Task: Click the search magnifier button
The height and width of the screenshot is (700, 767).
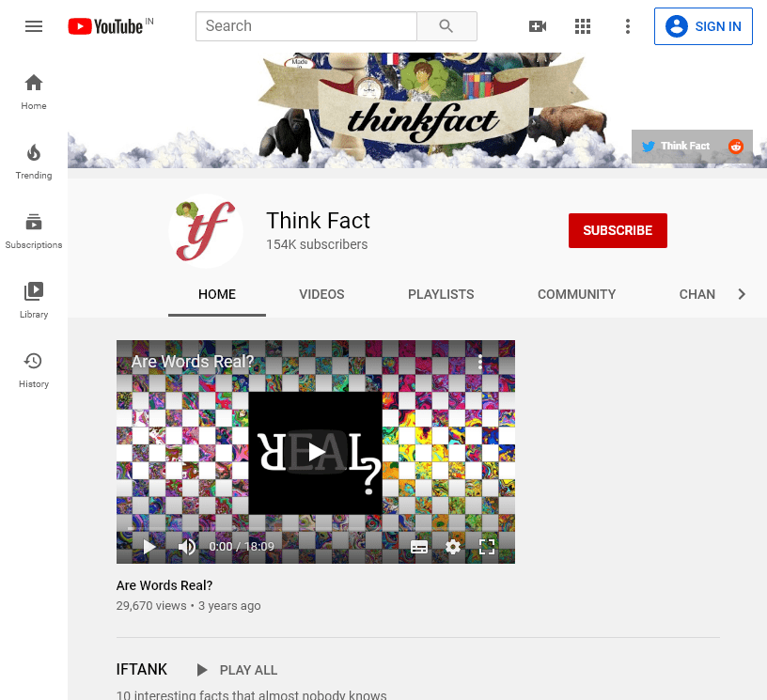Action: 446,26
